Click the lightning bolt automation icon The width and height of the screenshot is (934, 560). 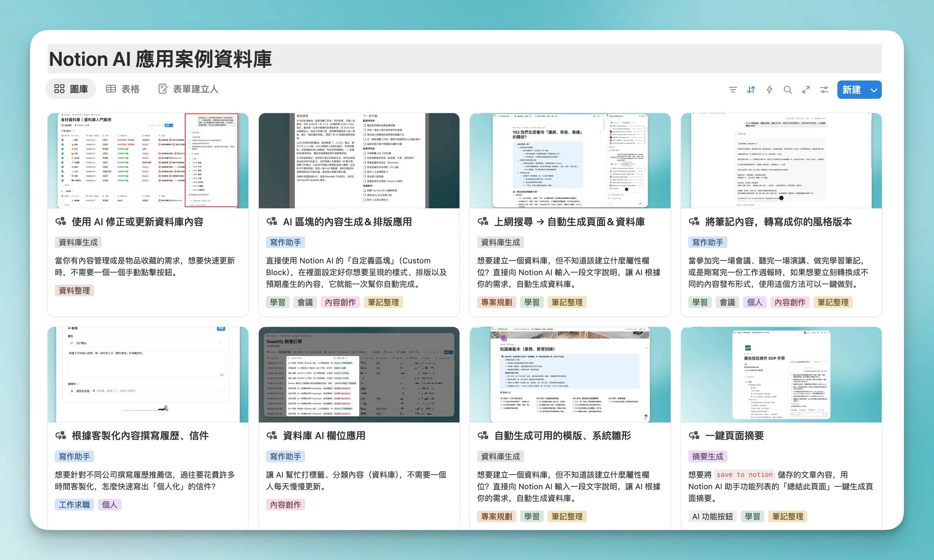point(769,90)
